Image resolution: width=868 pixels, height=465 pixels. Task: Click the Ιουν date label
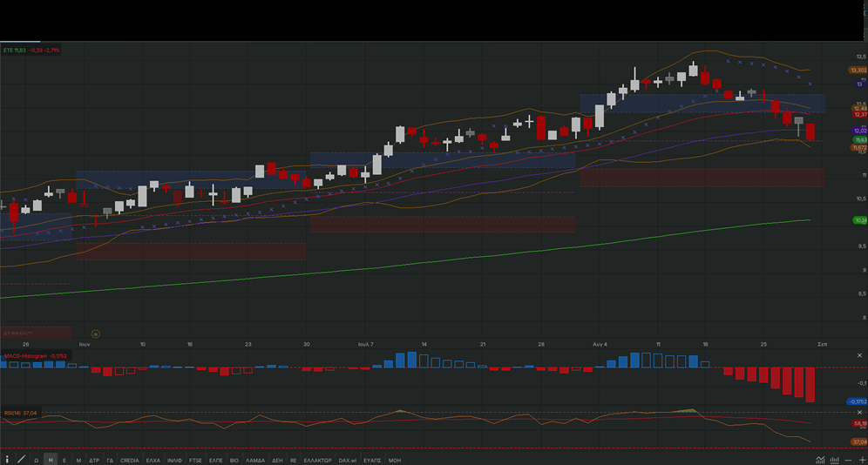[85, 344]
